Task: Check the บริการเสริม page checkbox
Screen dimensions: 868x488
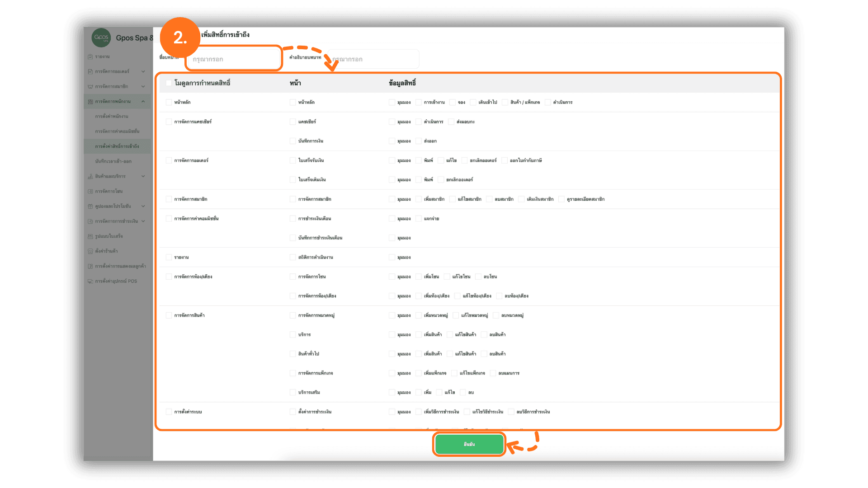Action: tap(292, 392)
